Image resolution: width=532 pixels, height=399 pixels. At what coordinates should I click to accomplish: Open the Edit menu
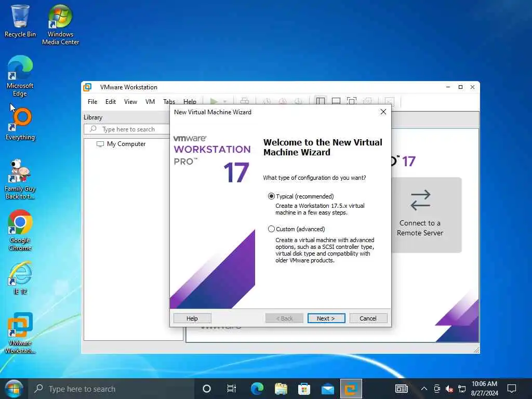[110, 101]
